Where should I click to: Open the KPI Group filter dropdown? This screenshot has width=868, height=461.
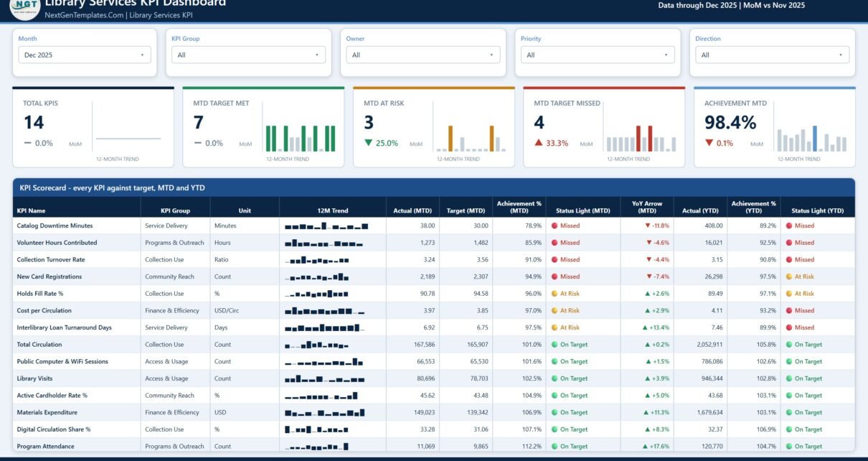(x=248, y=55)
